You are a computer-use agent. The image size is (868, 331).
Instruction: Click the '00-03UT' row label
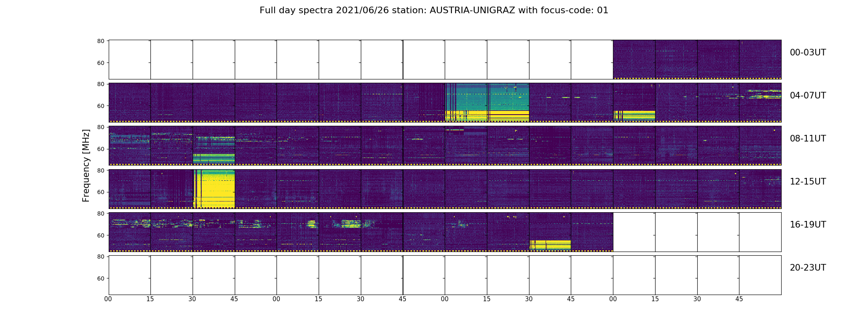pos(808,53)
